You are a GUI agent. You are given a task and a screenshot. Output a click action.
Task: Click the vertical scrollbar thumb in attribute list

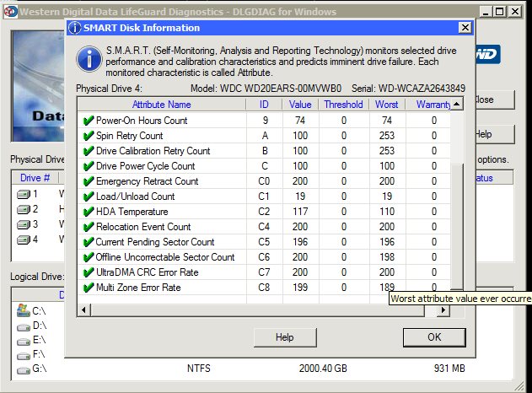click(457, 226)
